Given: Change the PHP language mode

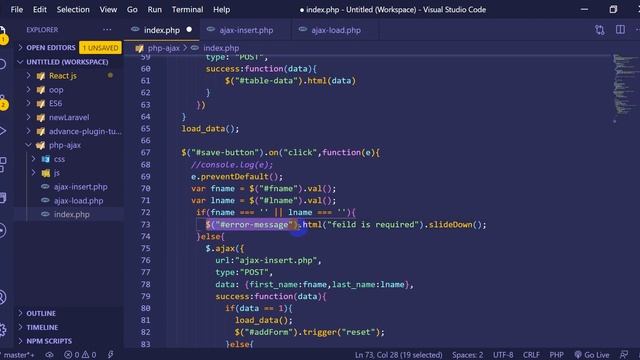Looking at the screenshot, I should pos(556,355).
